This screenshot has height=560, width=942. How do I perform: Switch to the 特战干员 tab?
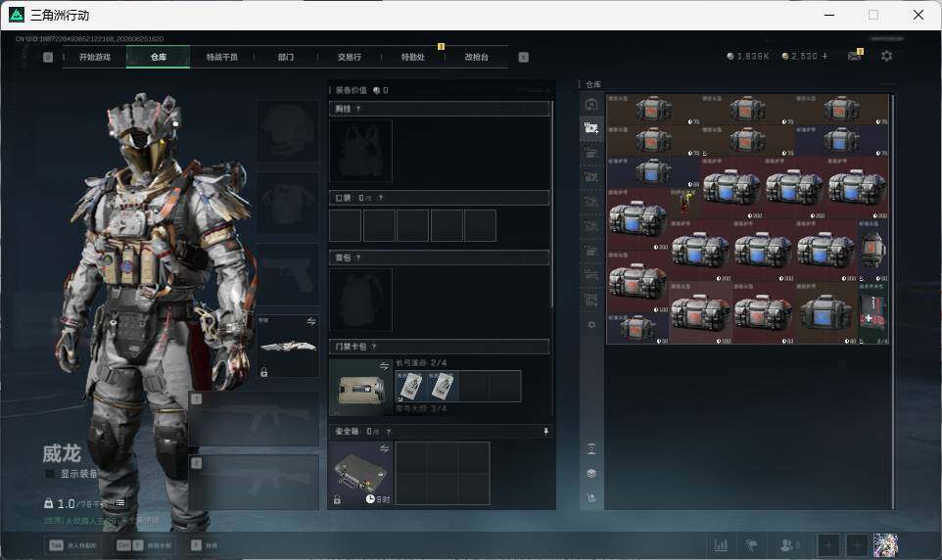tap(221, 57)
